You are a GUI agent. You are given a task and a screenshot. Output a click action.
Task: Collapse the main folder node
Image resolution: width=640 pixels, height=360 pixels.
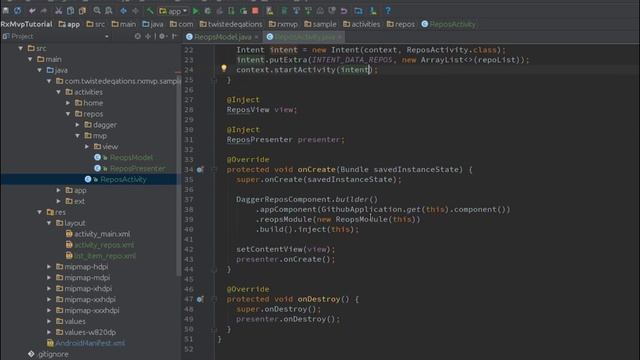click(x=30, y=60)
